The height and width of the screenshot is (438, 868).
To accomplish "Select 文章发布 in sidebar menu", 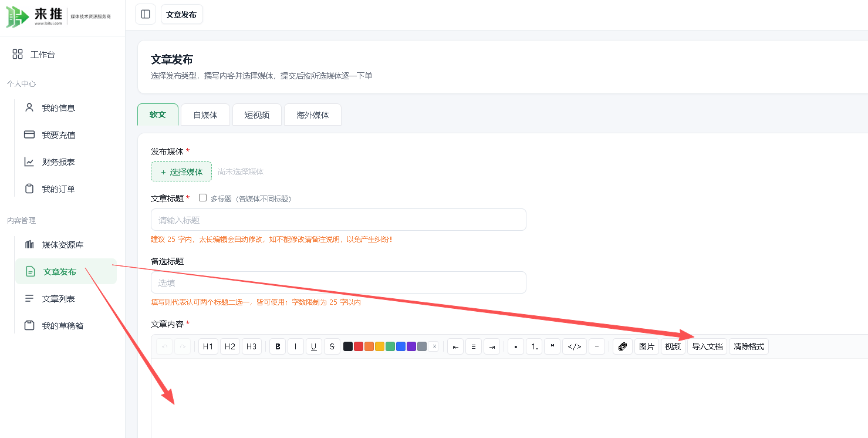I will coord(66,272).
